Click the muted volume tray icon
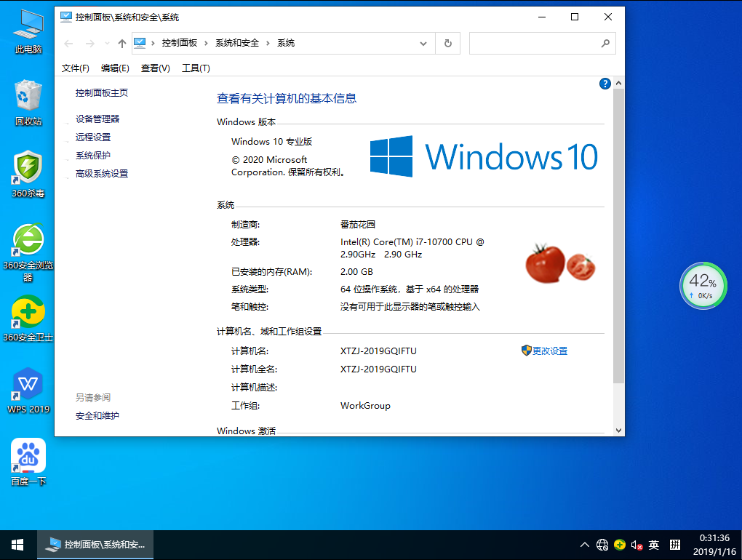The image size is (742, 560). 637,545
